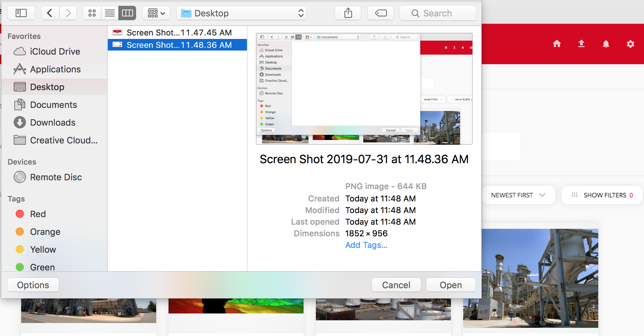Select Downloads in the Favorites sidebar
Image resolution: width=644 pixels, height=336 pixels.
point(53,123)
